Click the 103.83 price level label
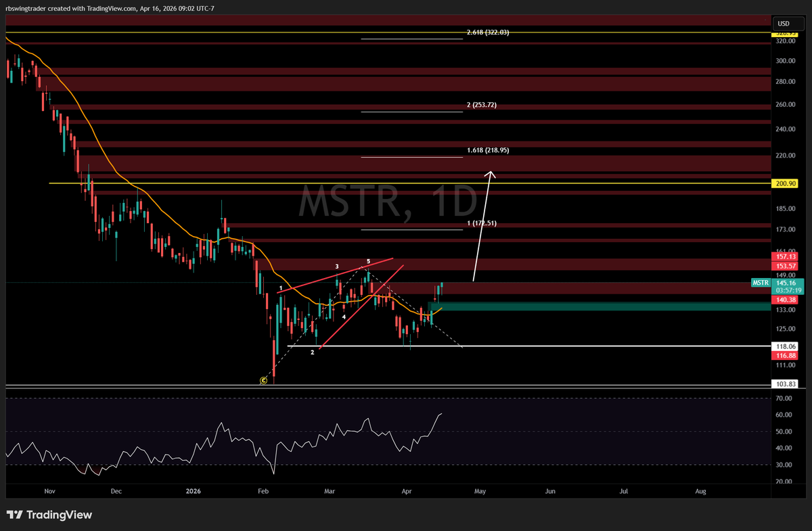The height and width of the screenshot is (531, 812). coord(785,383)
